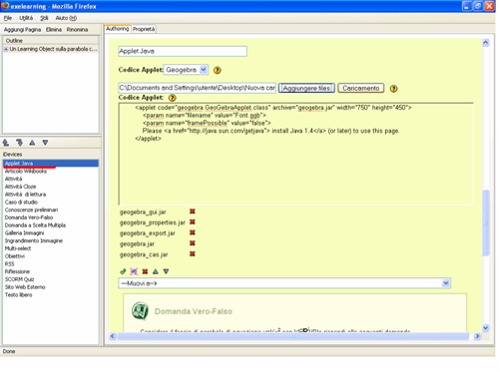500x372 pixels.
Task: Delete the geogebra.jar file entry
Action: click(192, 243)
